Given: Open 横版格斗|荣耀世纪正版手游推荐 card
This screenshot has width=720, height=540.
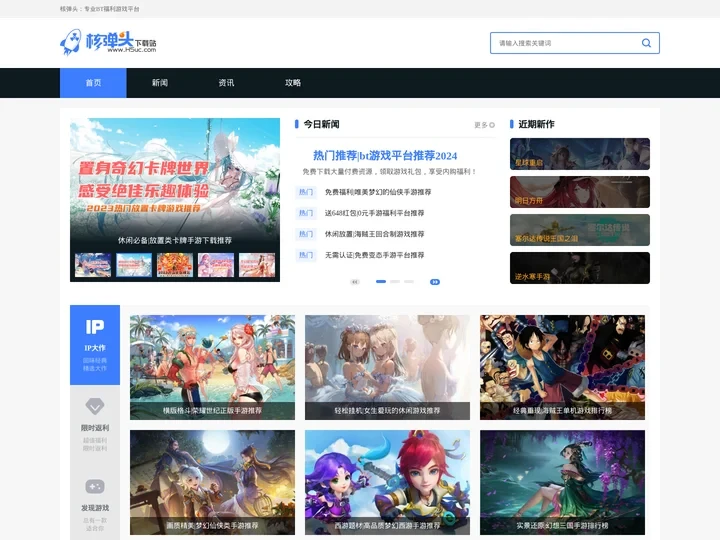Looking at the screenshot, I should point(213,367).
